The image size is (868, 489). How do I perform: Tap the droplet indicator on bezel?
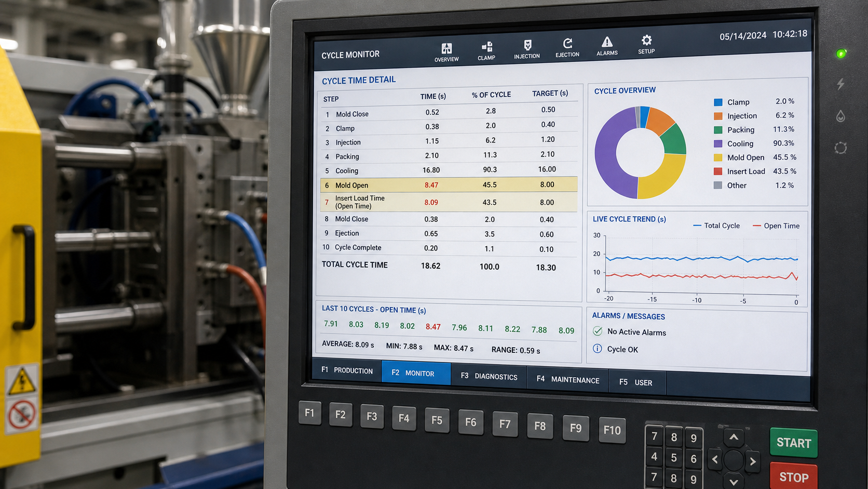840,116
